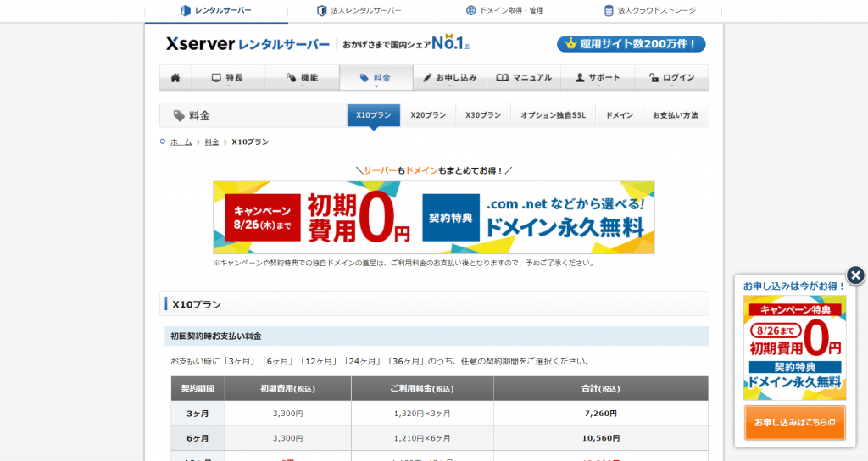Expand dropdown arrow under お申し込み

[x=450, y=86]
